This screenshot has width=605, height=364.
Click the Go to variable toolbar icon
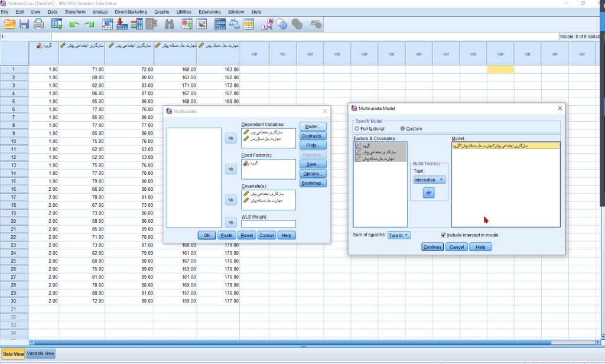[122, 24]
